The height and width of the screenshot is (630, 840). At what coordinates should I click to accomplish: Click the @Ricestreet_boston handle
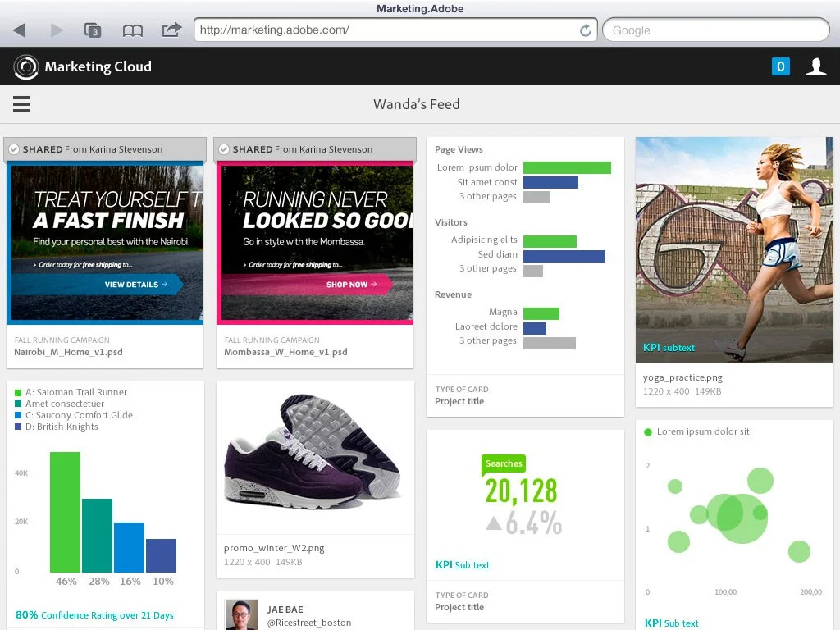309,623
